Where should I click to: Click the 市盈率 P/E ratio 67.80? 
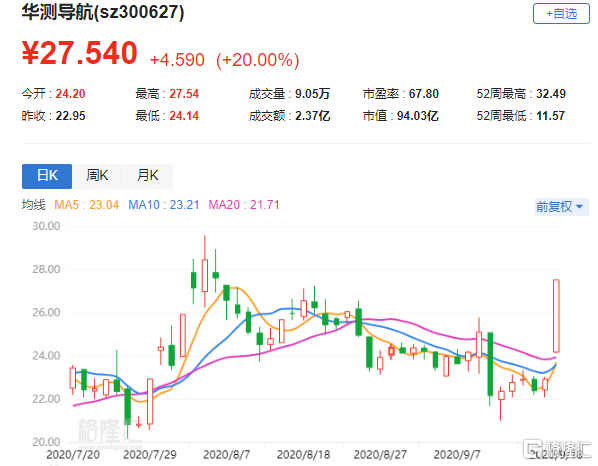click(x=424, y=94)
